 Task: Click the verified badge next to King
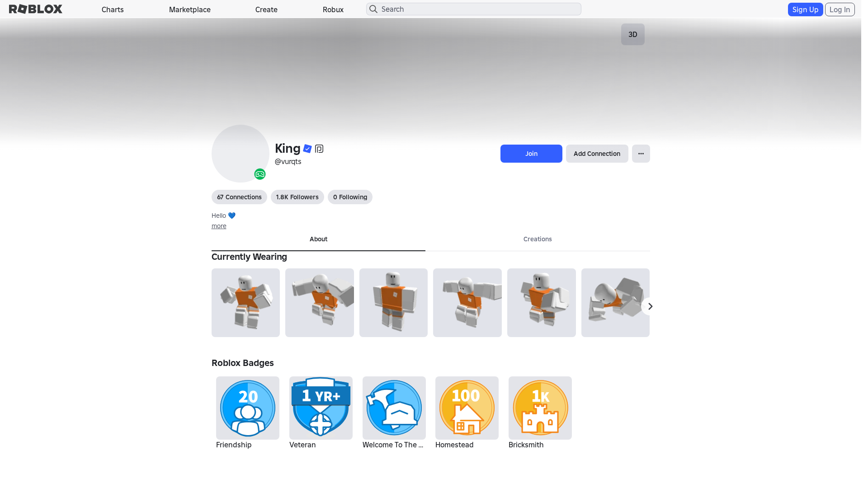point(307,149)
